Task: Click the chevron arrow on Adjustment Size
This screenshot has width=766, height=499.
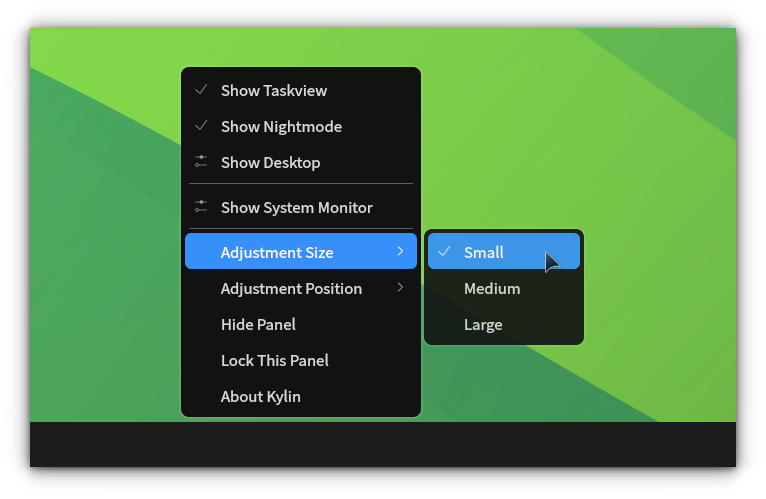Action: coord(400,252)
